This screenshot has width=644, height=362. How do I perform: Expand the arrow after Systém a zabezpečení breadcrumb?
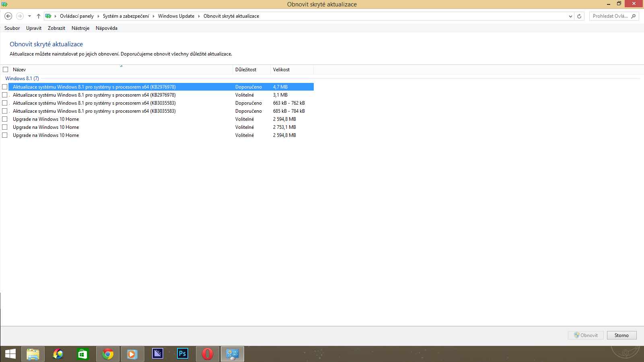pyautogui.click(x=153, y=16)
